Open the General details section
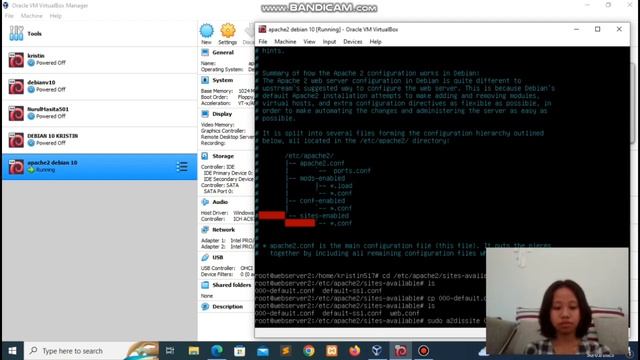 click(223, 53)
